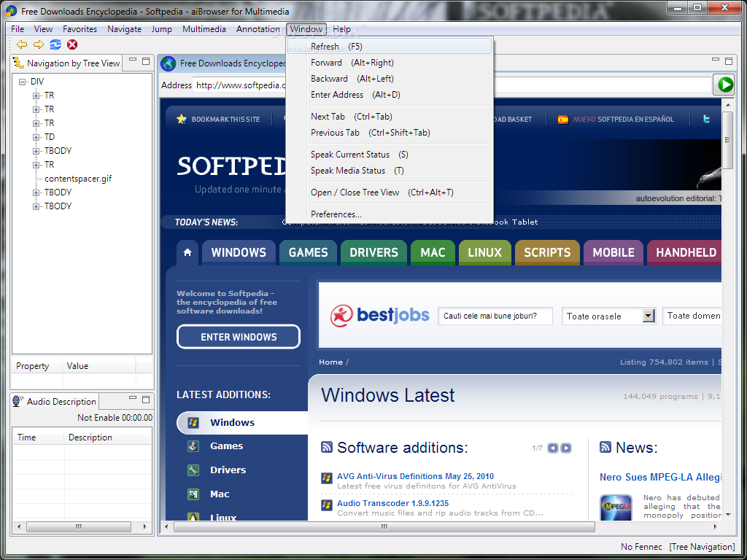Open the Toate domen dropdown

(x=692, y=316)
